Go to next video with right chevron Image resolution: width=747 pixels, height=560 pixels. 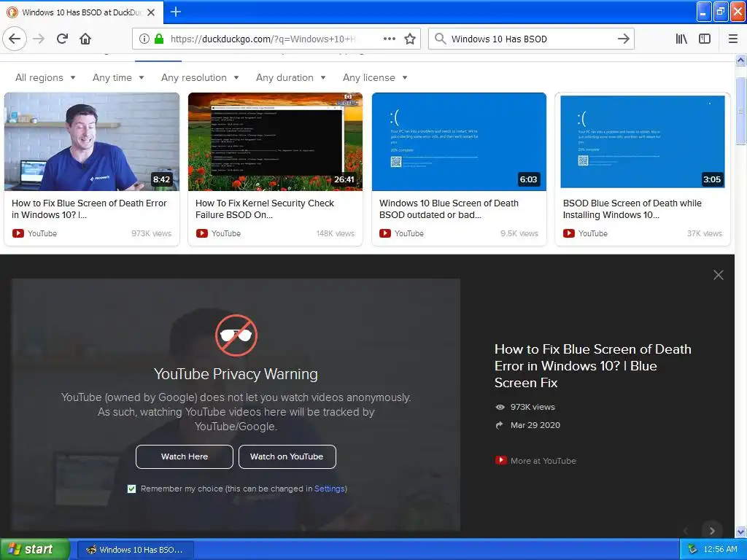coord(712,531)
